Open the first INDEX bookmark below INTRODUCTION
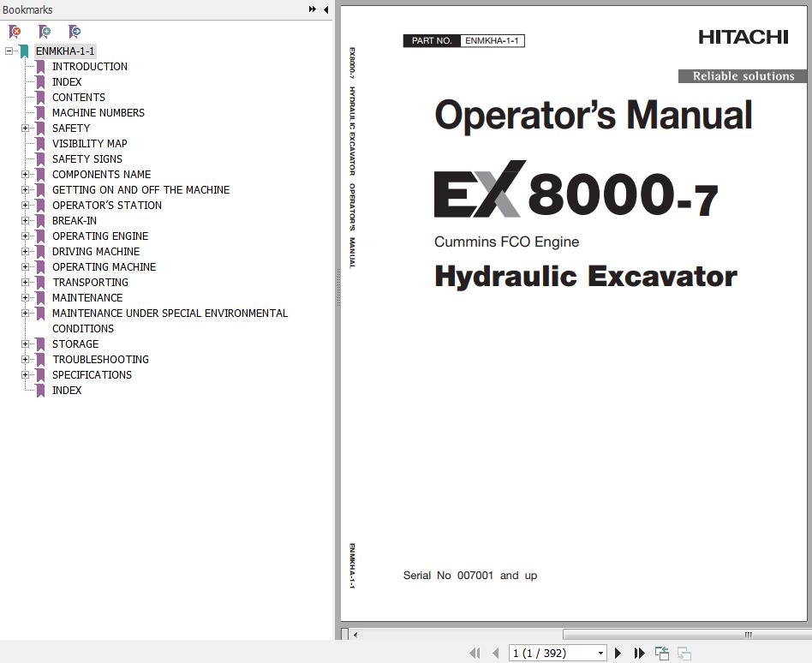The width and height of the screenshot is (812, 663). [67, 82]
